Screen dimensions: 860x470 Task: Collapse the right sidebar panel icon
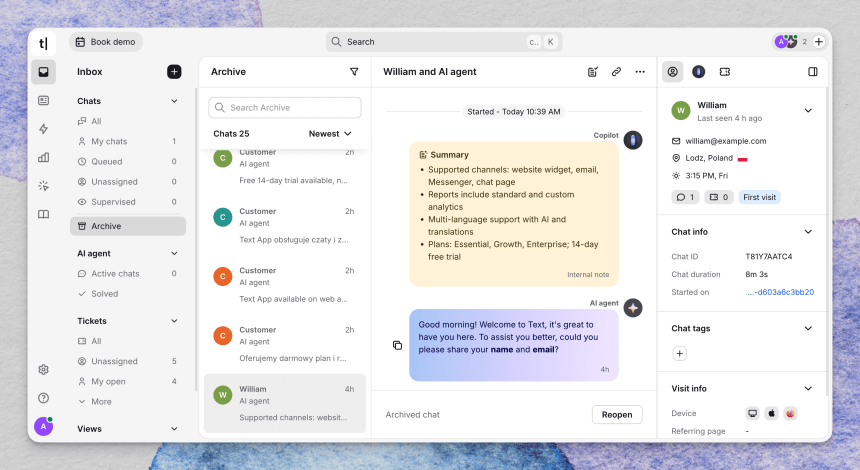(x=813, y=72)
